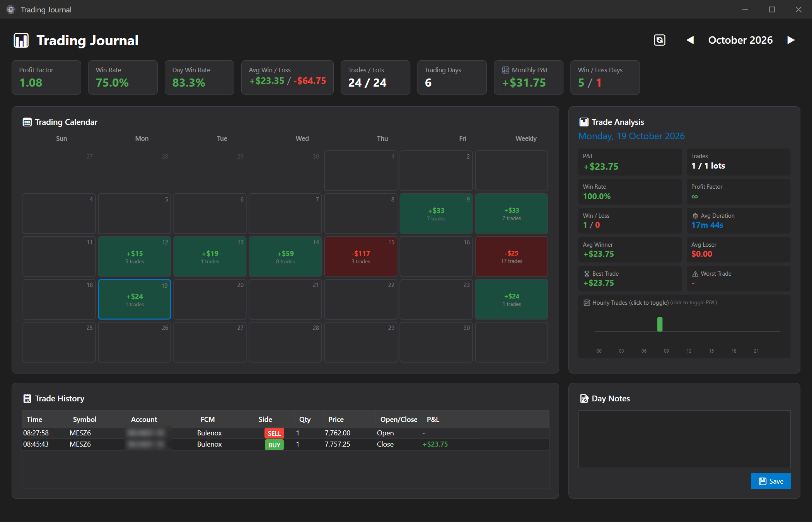Maximize the Trading Journal window
This screenshot has width=812, height=522.
tap(772, 9)
